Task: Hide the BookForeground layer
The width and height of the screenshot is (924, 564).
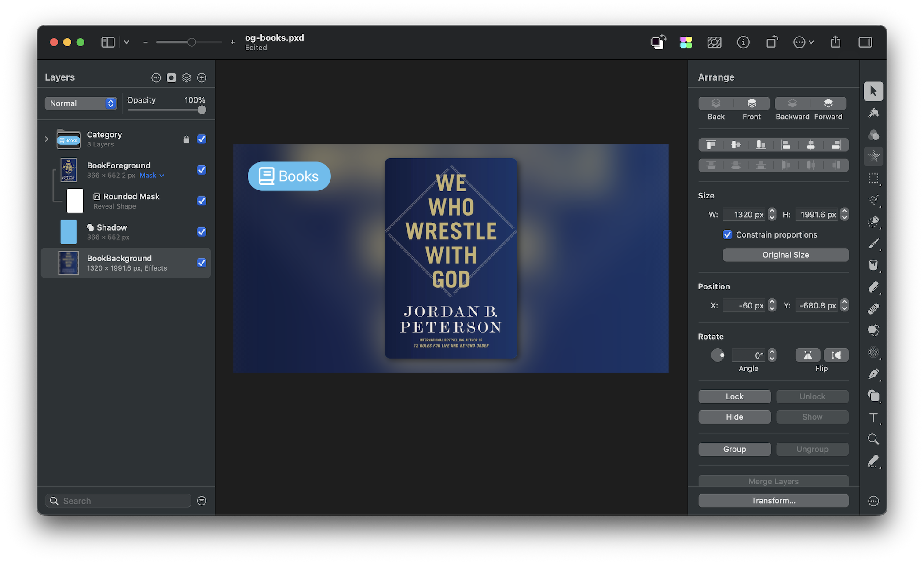Action: (x=202, y=170)
